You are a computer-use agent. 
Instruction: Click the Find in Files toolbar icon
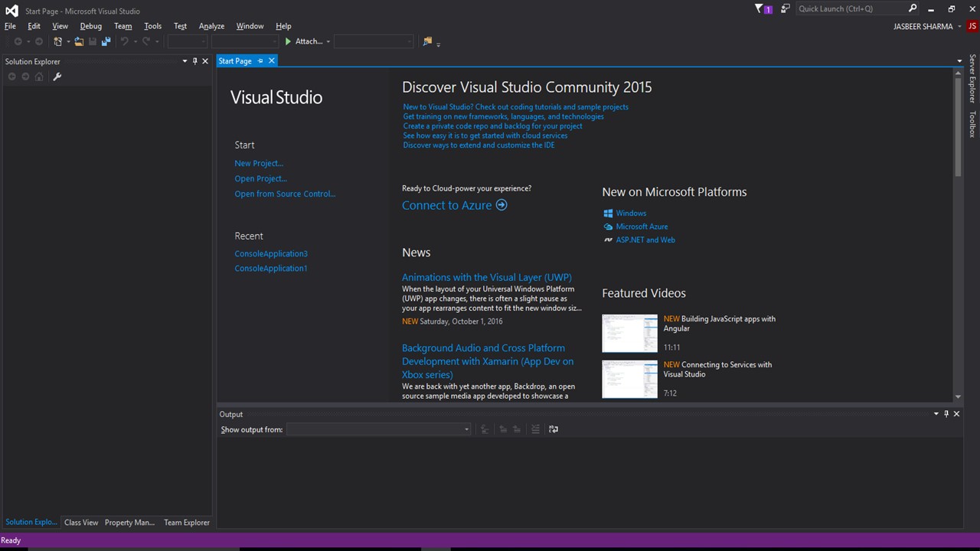[427, 41]
